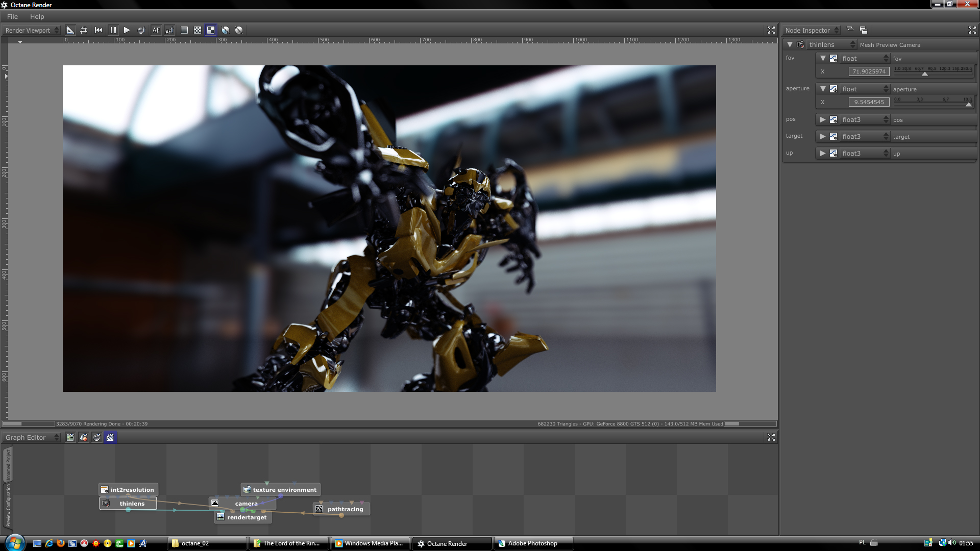Switch to Adobe Photoshop in taskbar

point(532,543)
